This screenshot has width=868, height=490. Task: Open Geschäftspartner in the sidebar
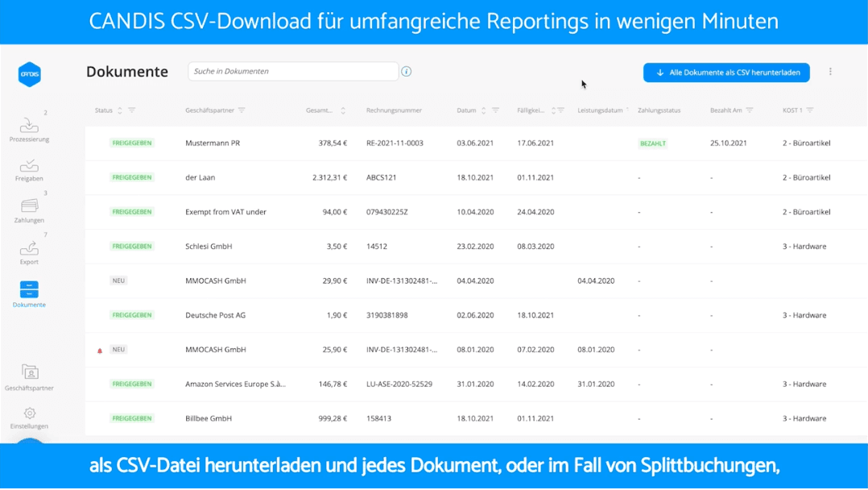(29, 377)
